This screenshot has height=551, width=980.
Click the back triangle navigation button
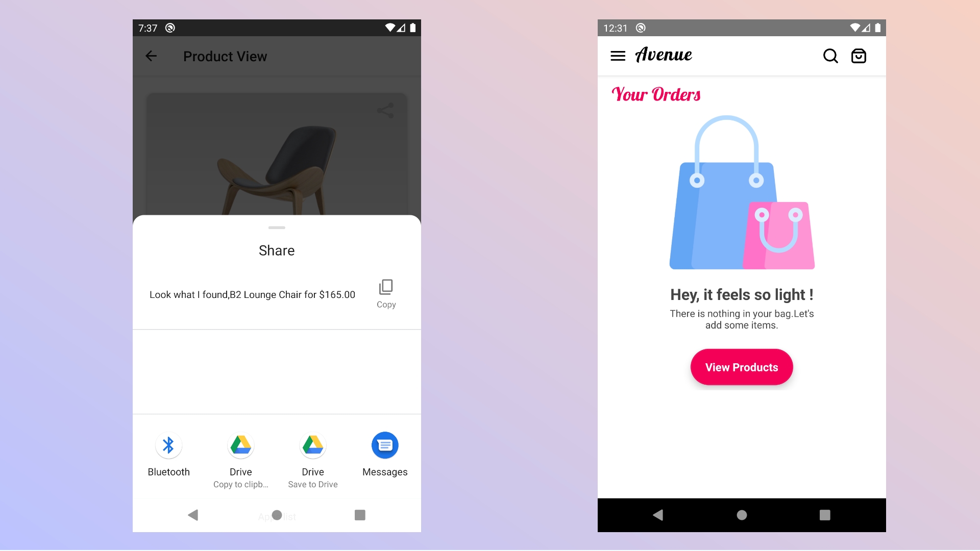pyautogui.click(x=193, y=516)
